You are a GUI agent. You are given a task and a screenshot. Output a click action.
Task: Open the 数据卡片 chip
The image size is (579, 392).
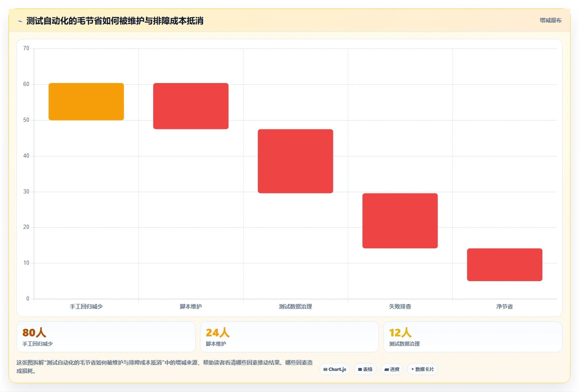tap(422, 369)
